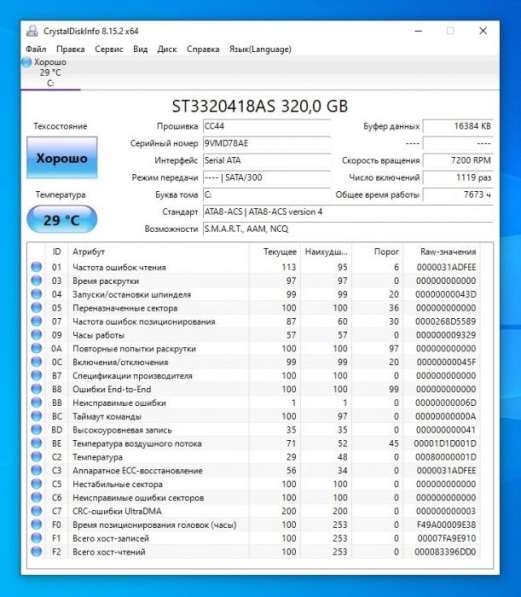Open the Правка menu
The height and width of the screenshot is (597, 521).
pyautogui.click(x=70, y=49)
